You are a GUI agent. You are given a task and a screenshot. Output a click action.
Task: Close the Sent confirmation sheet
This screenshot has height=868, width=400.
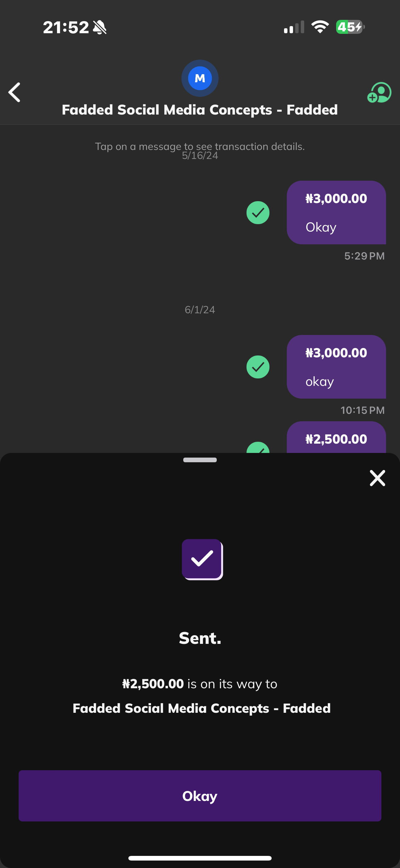pyautogui.click(x=377, y=478)
